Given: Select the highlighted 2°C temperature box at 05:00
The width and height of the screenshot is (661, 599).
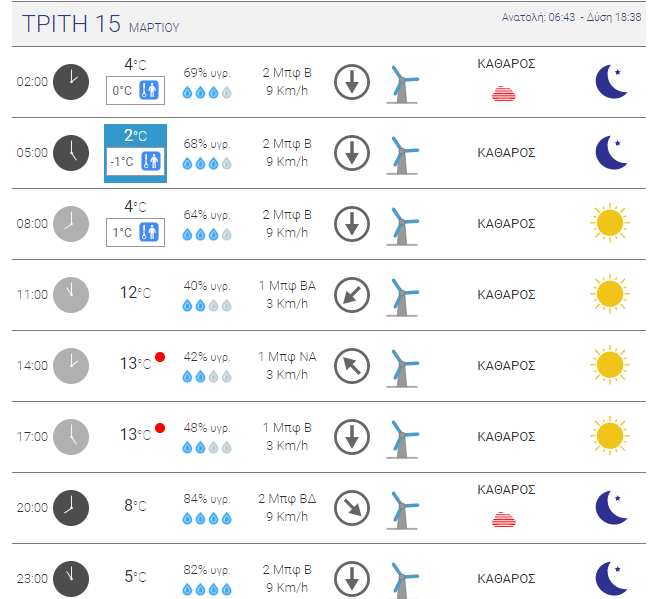Looking at the screenshot, I should coord(135,153).
